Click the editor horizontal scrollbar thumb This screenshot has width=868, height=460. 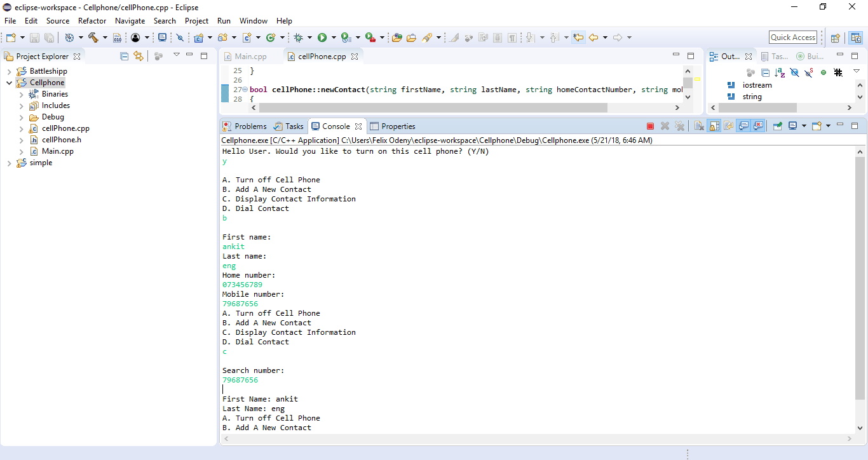pyautogui.click(x=433, y=108)
